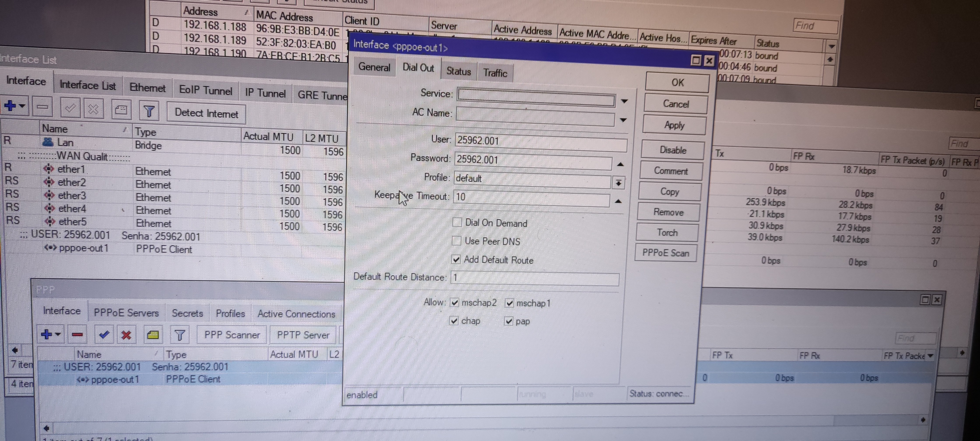The width and height of the screenshot is (980, 441).
Task: Toggle the Use Peer DNS checkbox
Action: 457,240
